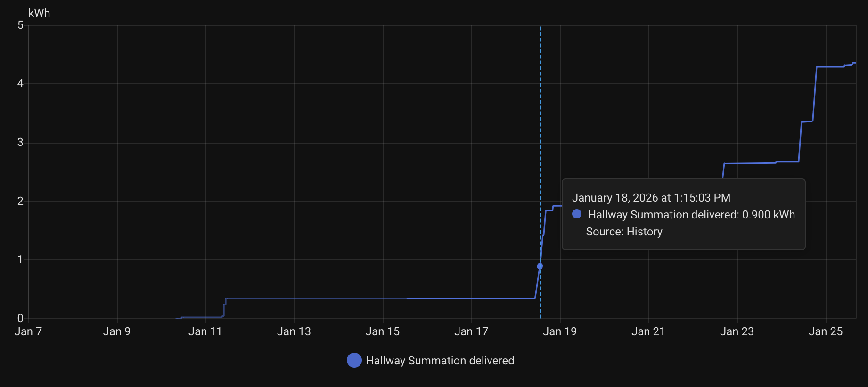Click the Jan 13 x-axis label

(x=294, y=331)
